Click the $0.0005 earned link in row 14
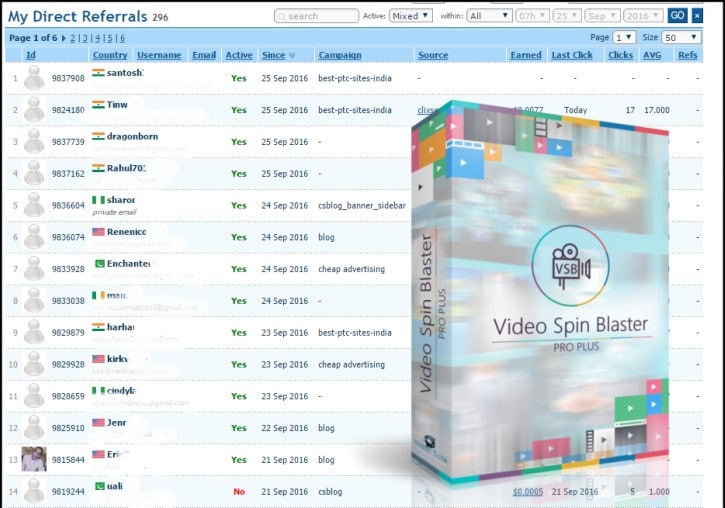Screen dimensions: 725x508 coord(528,492)
